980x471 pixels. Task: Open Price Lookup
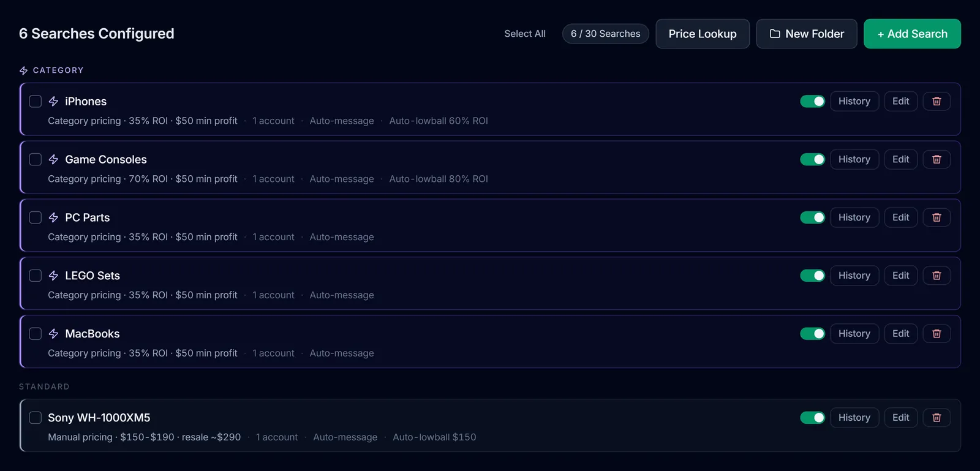point(703,34)
